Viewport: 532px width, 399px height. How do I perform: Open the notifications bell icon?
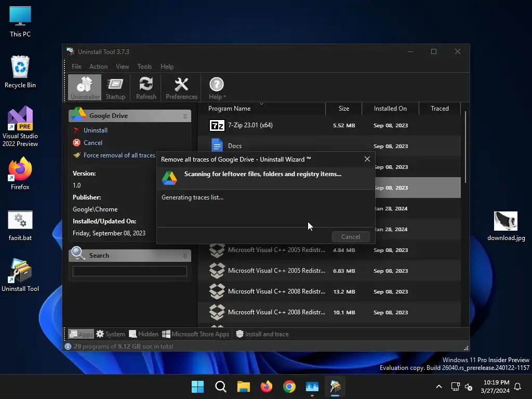point(517,387)
